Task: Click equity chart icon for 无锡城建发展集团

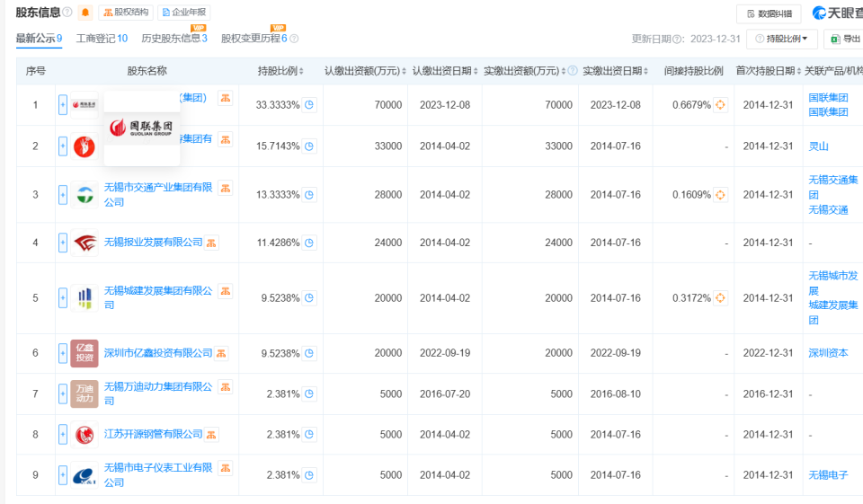Action: (225, 291)
